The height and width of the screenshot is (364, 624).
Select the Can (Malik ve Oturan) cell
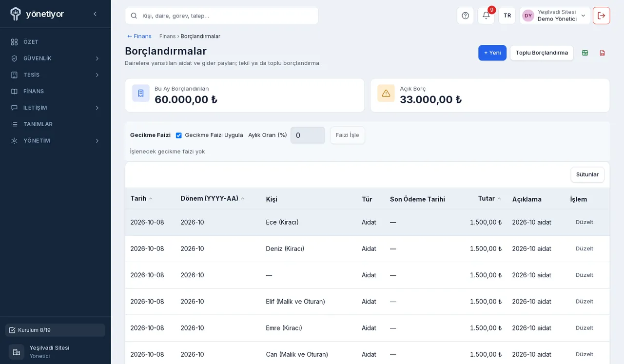tap(297, 354)
